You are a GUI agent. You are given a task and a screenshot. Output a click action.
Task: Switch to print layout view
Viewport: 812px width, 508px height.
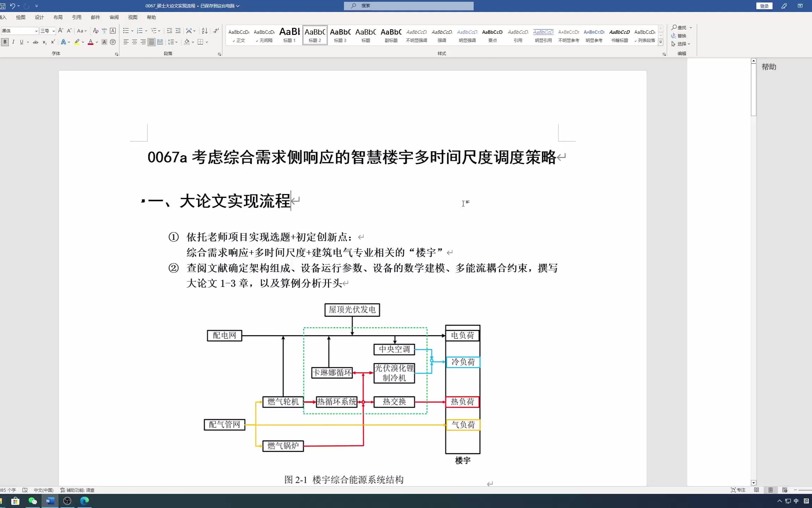pos(771,490)
